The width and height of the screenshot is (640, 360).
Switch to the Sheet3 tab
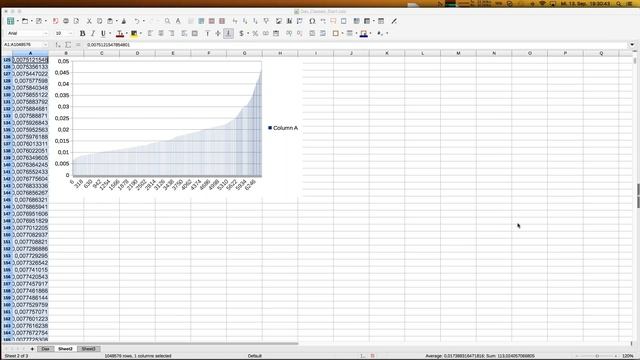(x=89, y=349)
